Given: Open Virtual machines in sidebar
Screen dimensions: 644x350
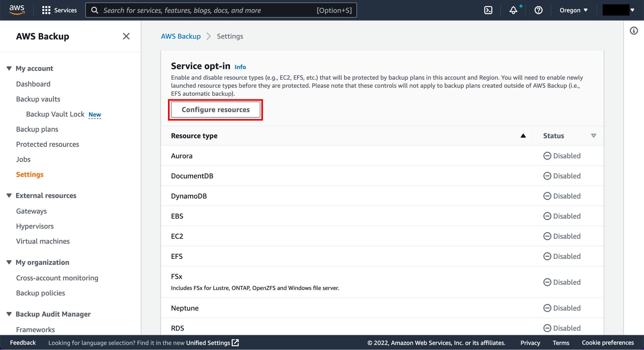Looking at the screenshot, I should pyautogui.click(x=43, y=241).
